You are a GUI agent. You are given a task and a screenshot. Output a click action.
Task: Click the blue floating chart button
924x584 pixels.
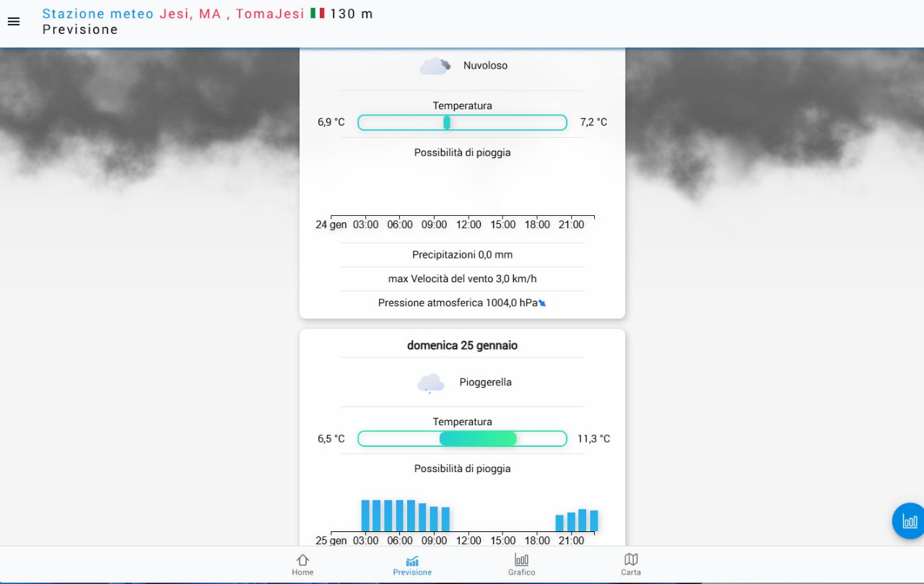click(909, 521)
